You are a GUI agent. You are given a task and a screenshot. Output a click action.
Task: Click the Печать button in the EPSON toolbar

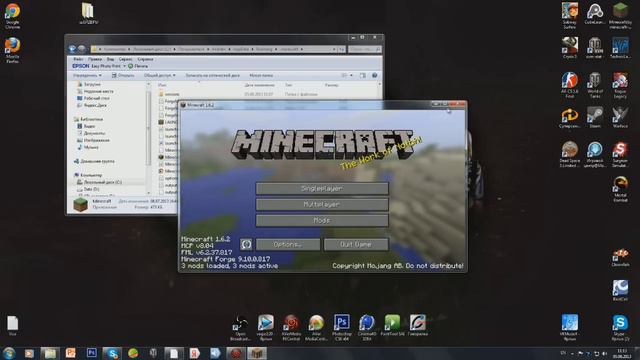138,66
